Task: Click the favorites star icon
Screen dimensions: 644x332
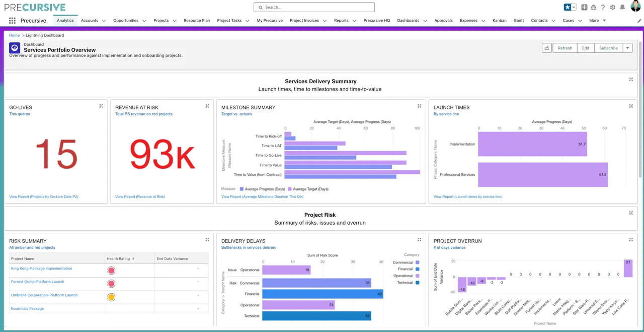Action: coord(568,7)
